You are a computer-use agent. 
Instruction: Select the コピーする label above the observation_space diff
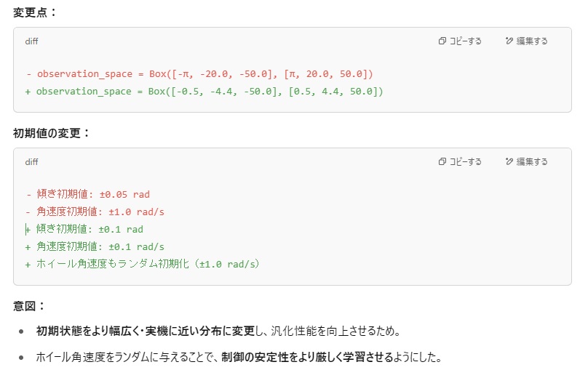point(465,41)
